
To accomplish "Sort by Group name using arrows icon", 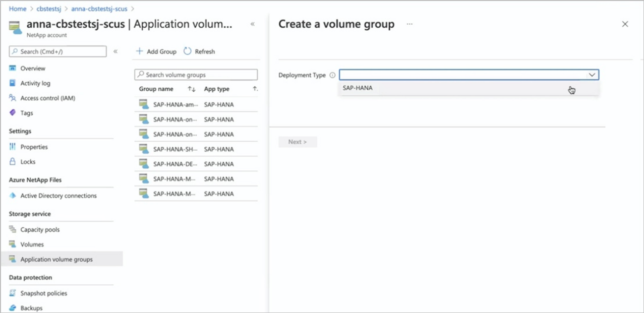I will click(x=192, y=89).
